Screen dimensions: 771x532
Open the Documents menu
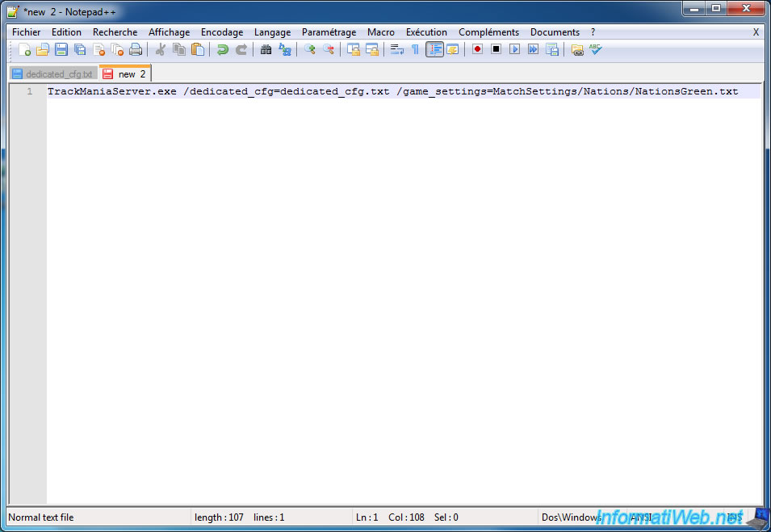point(555,32)
